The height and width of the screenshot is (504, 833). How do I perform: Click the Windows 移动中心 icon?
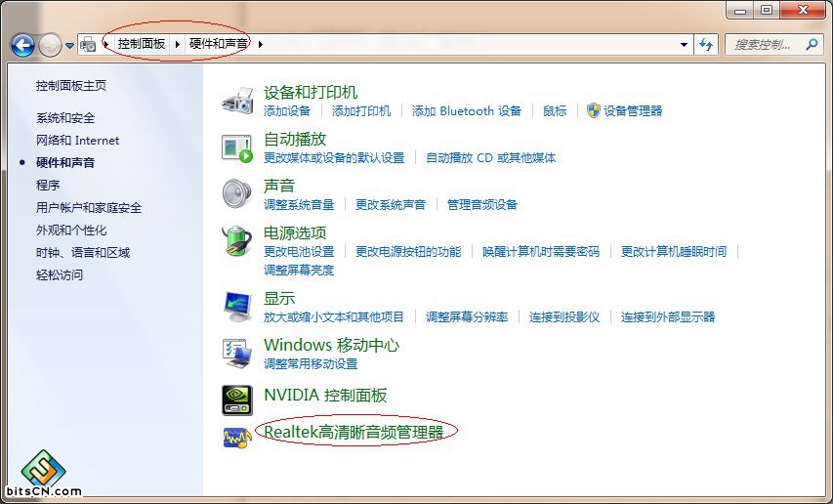237,354
